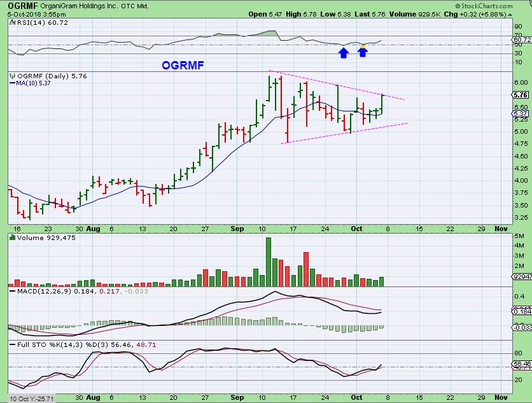Screen dimensions: 532x403
Task: Click the Last 5.76 quote value
Action: coord(370,14)
